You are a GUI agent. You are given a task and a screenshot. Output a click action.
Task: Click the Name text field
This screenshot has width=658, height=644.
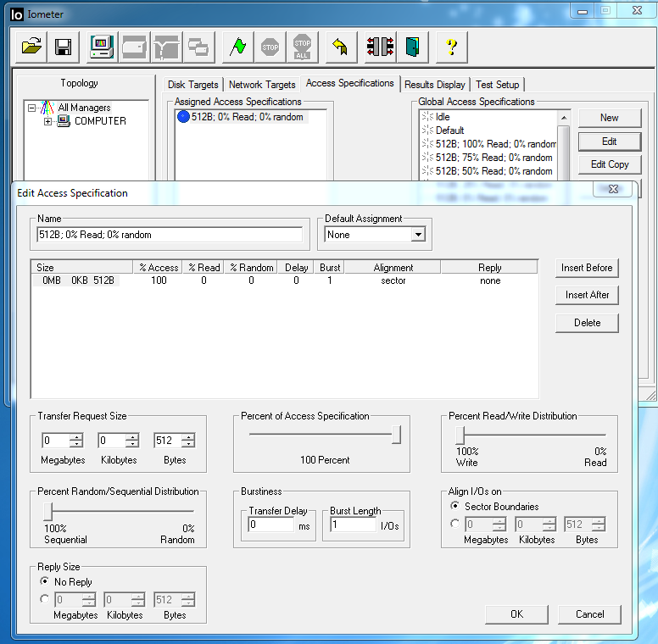[170, 235]
